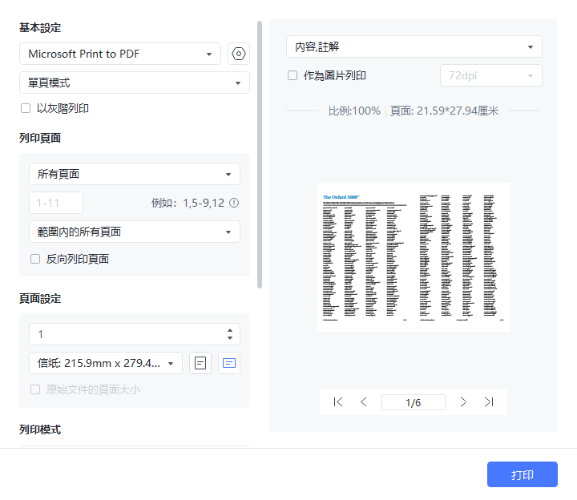Click the 例如: 1,5-9,12 example text
577x500 pixels.
[188, 203]
